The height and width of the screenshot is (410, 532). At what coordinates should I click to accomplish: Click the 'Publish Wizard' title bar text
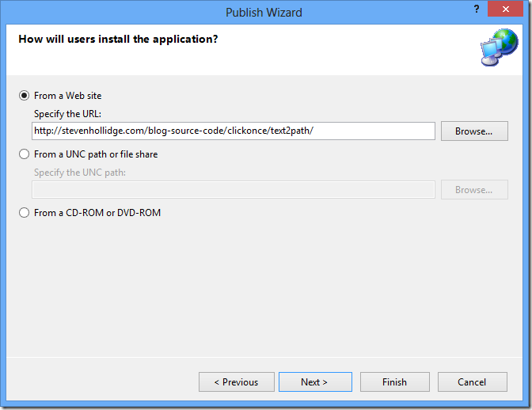point(264,12)
